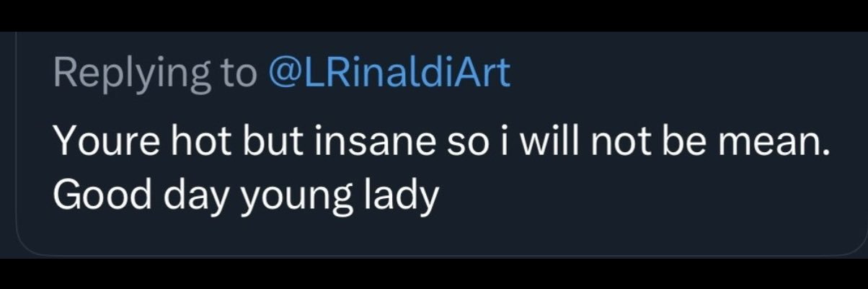Click the first line of the reply text
868x289 pixels.
440,146
